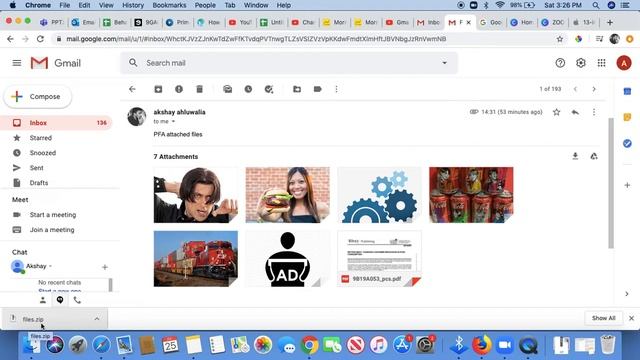
Task: Open the History menu
Action: click(x=133, y=5)
